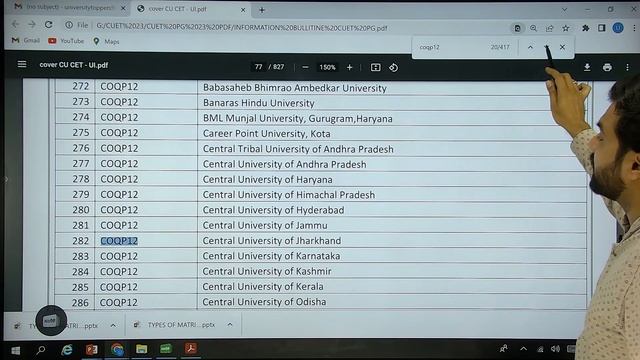Viewport: 640px width, 360px height.
Task: Share this page icon
Action: [549, 28]
